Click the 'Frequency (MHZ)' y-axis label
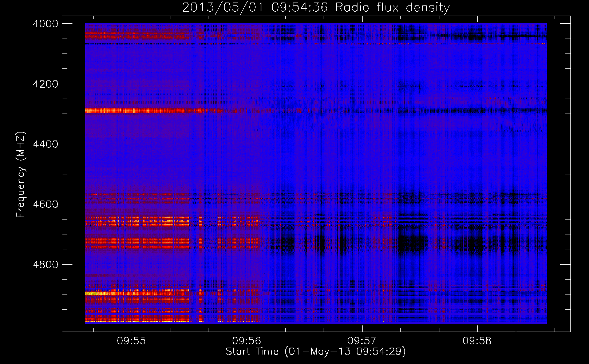 click(21, 175)
